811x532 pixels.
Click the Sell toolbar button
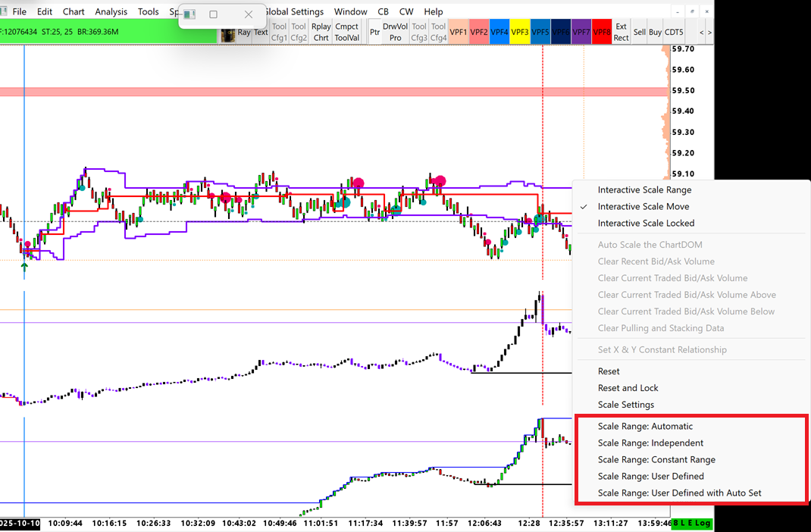point(639,32)
